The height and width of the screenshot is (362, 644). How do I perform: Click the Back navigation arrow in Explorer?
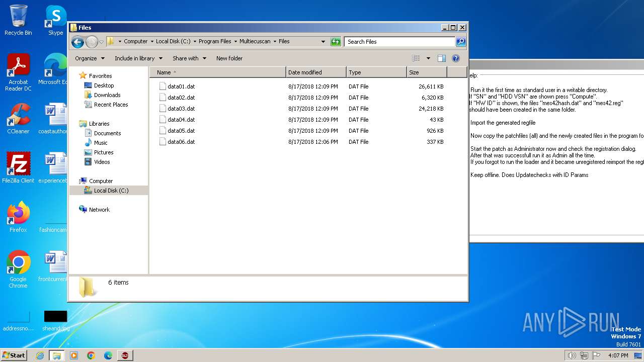[77, 42]
